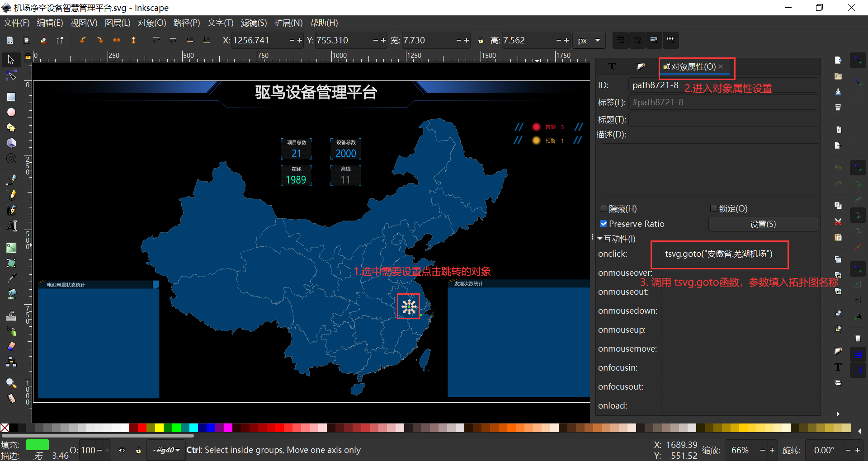The height and width of the screenshot is (461, 868).
Task: Select the Dropper color picker tool
Action: pos(11,278)
